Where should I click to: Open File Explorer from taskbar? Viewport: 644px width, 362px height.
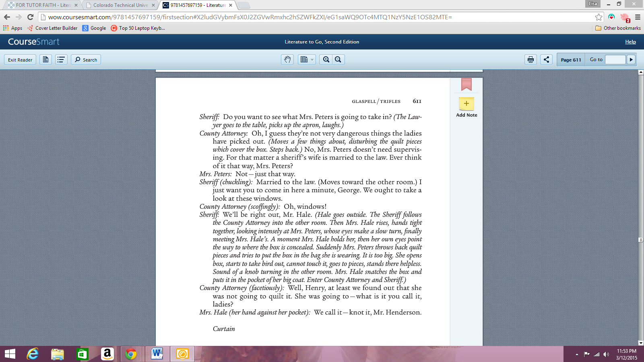(x=58, y=354)
